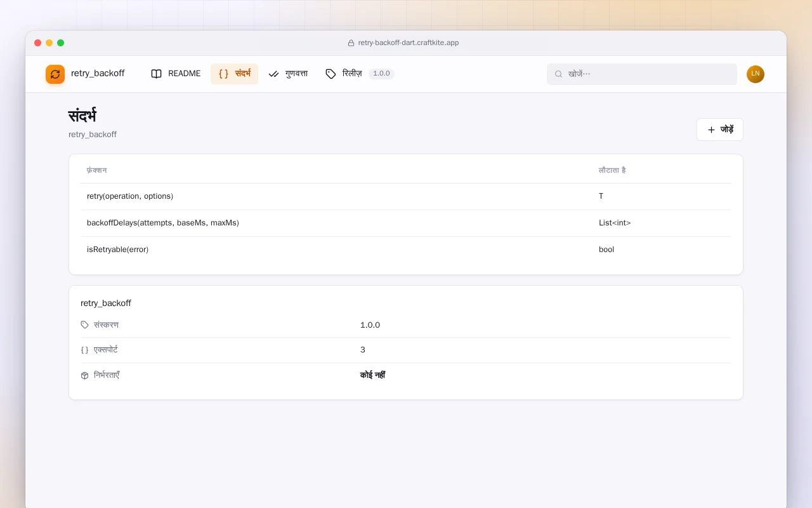Image resolution: width=812 pixels, height=508 pixels.
Task: Focus the खोजें search field
Action: point(642,74)
